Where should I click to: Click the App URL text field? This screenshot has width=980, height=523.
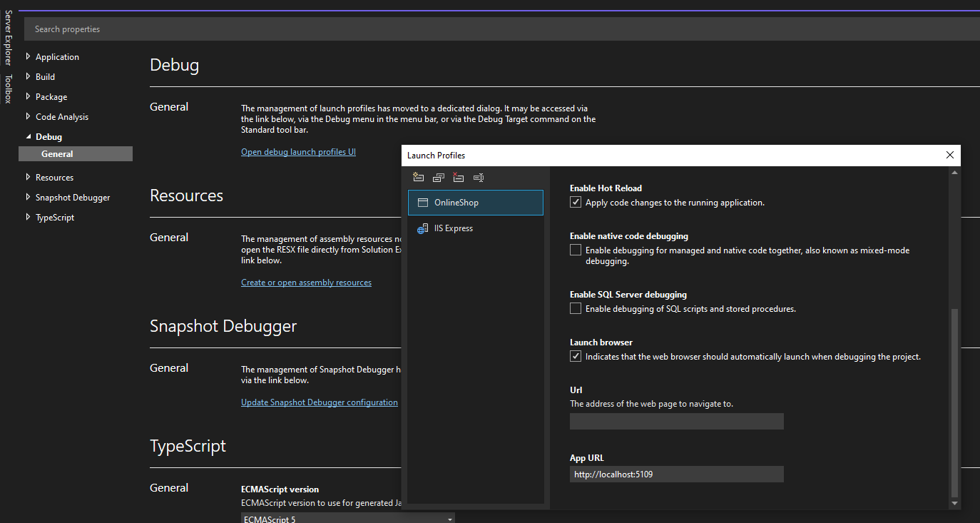tap(676, 474)
